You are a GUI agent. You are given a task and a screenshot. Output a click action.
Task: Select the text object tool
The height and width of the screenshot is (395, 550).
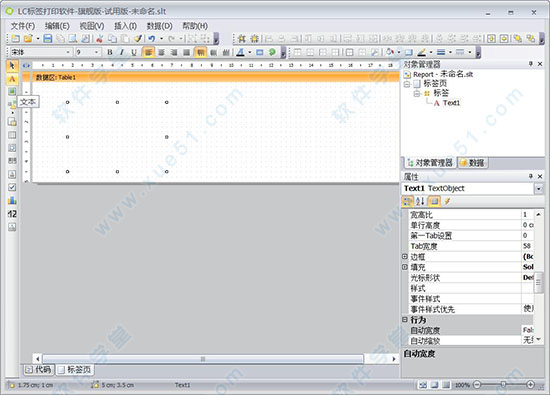pyautogui.click(x=12, y=79)
